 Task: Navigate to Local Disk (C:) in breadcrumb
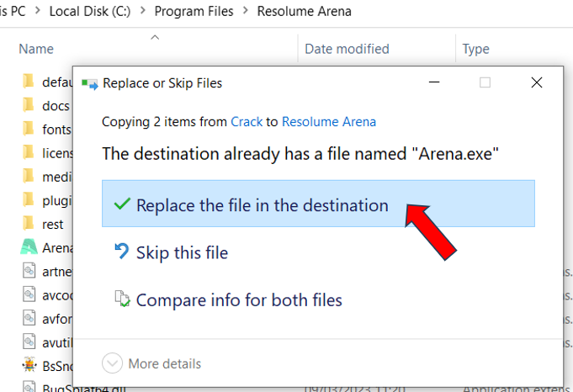[90, 11]
